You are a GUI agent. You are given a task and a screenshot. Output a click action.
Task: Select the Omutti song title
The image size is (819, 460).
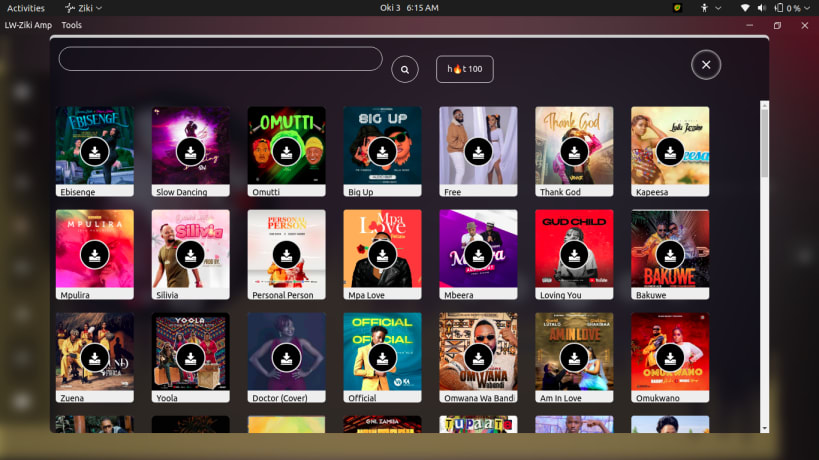(266, 192)
